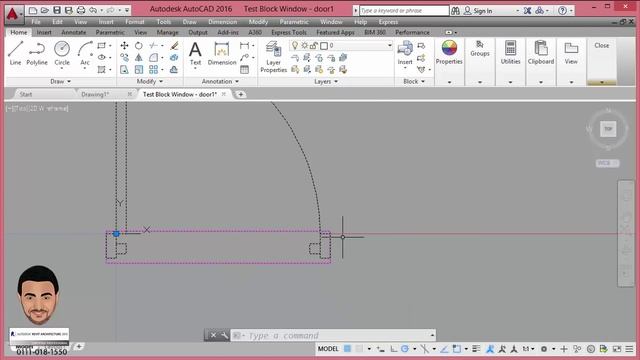Expand the Modify panel dropdown
Screen dimensions: 640x360
(150, 82)
